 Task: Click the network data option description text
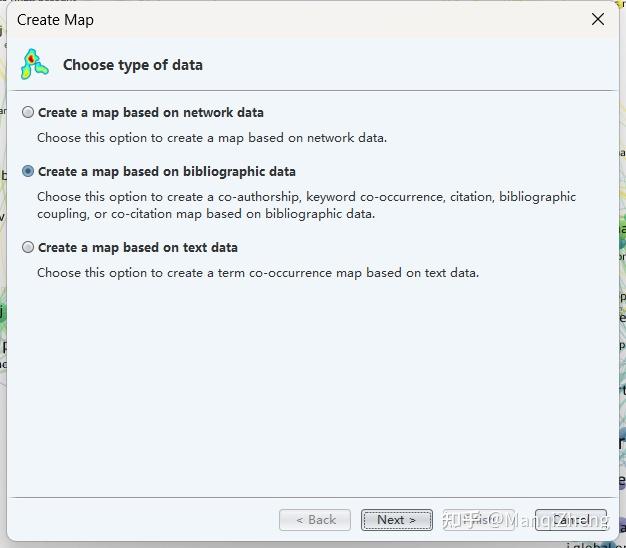point(212,138)
